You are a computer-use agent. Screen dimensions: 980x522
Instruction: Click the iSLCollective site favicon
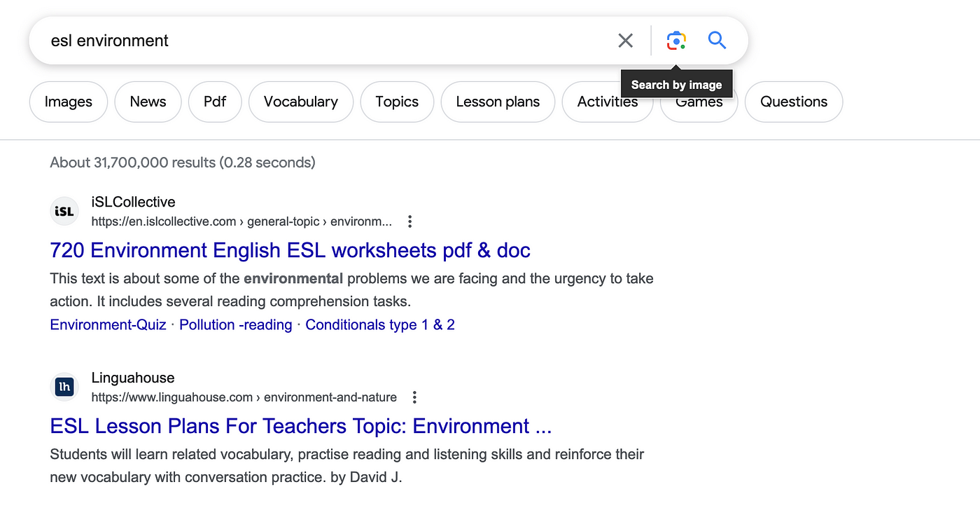pyautogui.click(x=64, y=211)
